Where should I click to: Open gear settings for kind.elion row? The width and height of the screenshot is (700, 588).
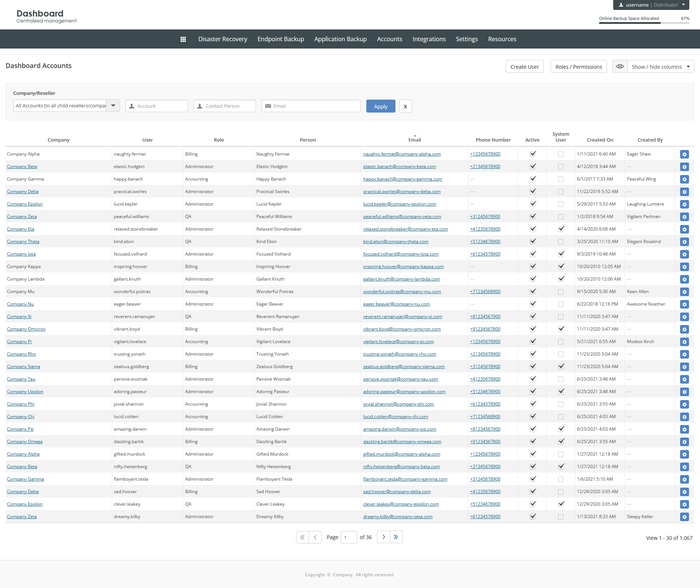[x=684, y=242]
